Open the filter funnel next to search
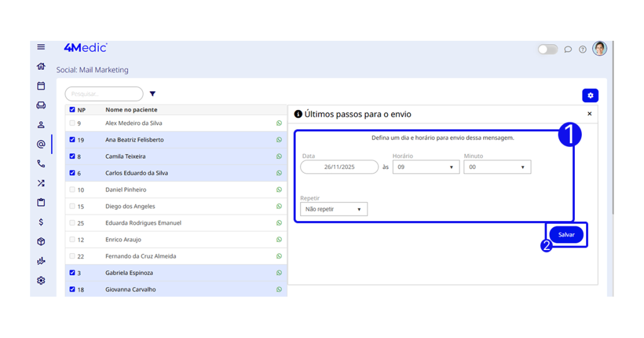The image size is (644, 338). pyautogui.click(x=152, y=94)
